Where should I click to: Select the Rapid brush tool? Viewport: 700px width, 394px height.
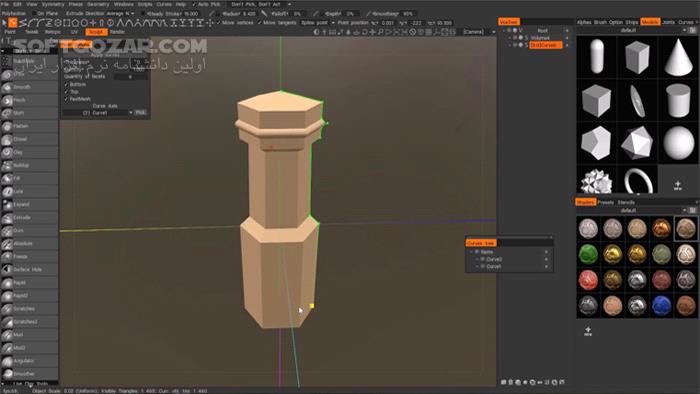[x=29, y=282]
